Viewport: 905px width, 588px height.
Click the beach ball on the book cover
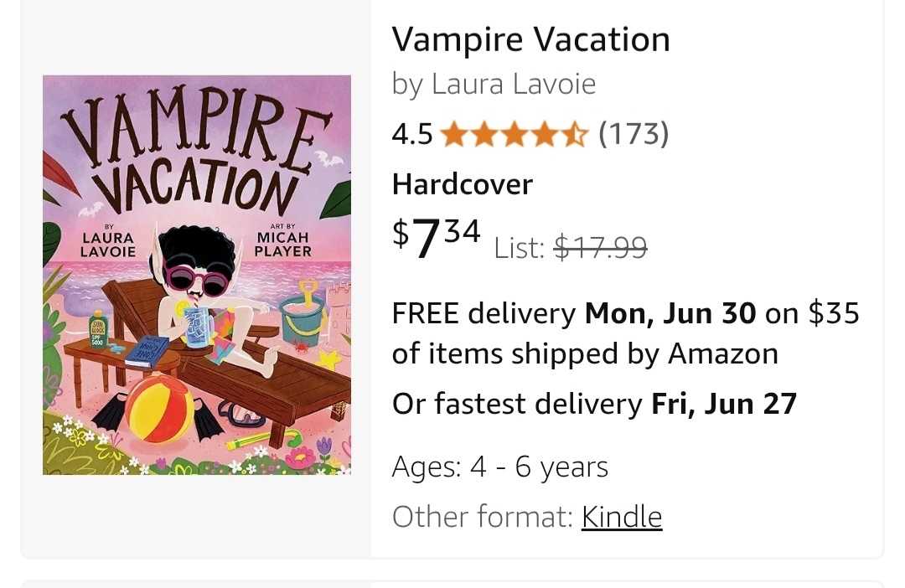[160, 413]
